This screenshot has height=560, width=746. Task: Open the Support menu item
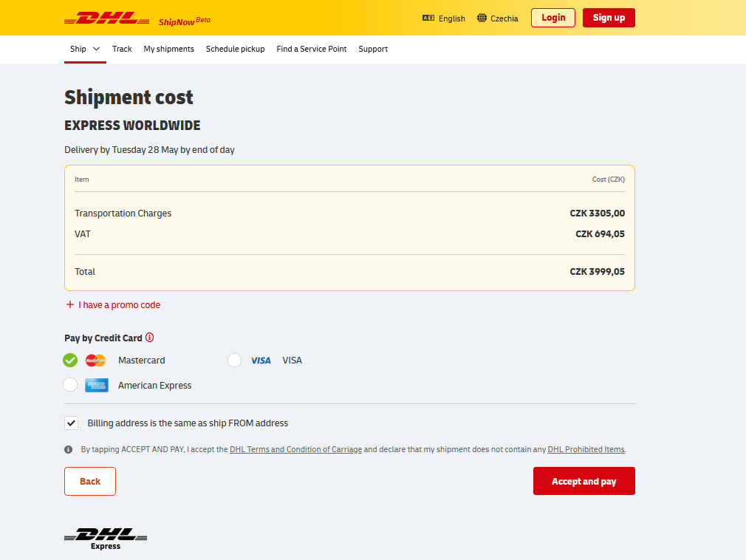coord(373,49)
